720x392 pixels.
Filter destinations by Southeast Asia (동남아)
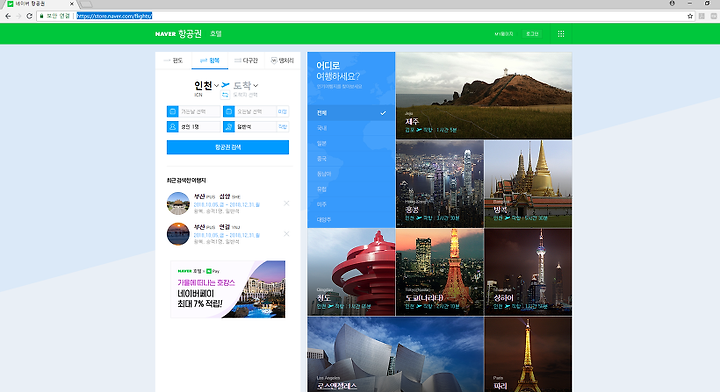(x=351, y=174)
